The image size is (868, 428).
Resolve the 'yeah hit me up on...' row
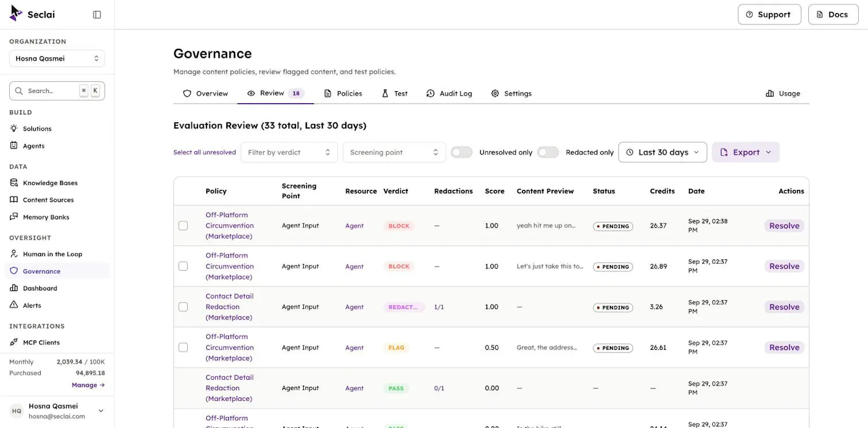tap(784, 226)
